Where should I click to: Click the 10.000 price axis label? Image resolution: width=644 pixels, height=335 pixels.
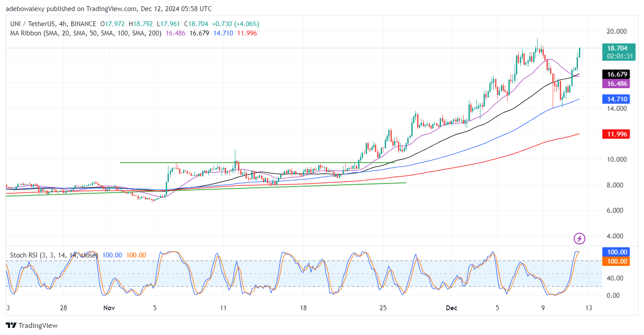[617, 160]
